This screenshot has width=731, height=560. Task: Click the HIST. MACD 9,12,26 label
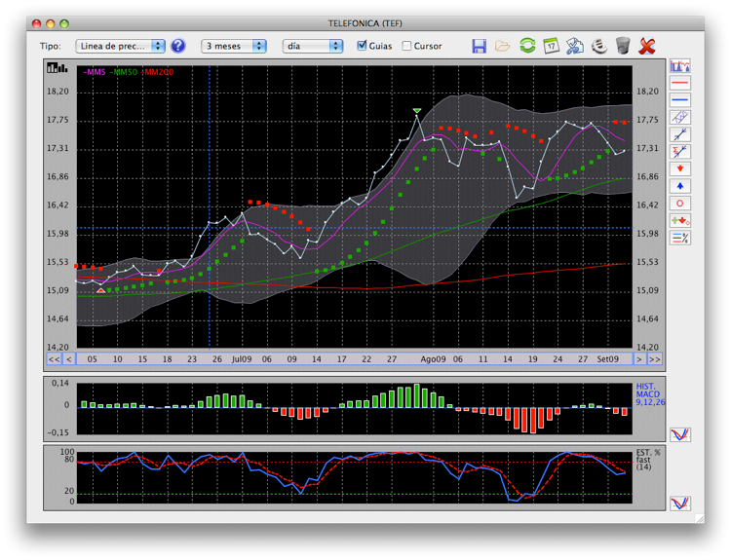tap(650, 394)
